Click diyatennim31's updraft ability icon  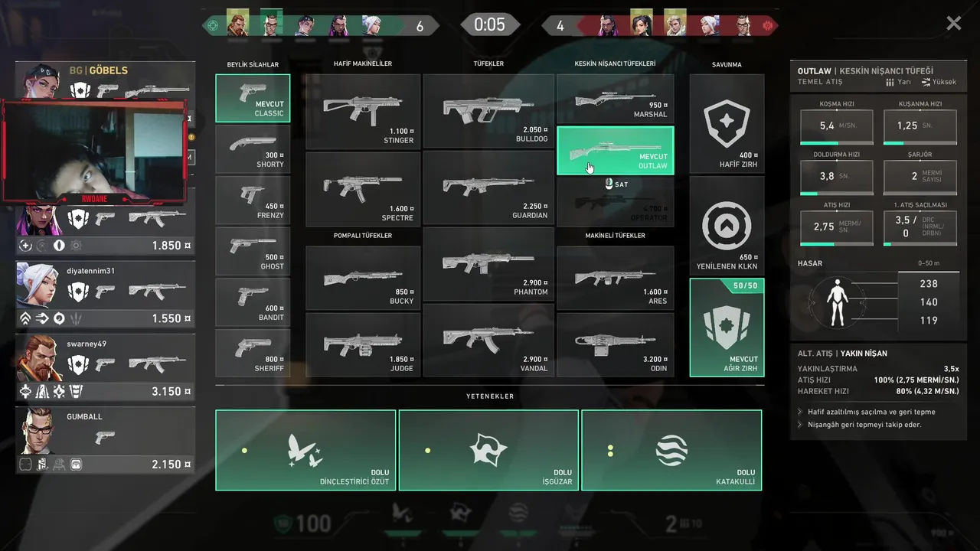click(25, 318)
